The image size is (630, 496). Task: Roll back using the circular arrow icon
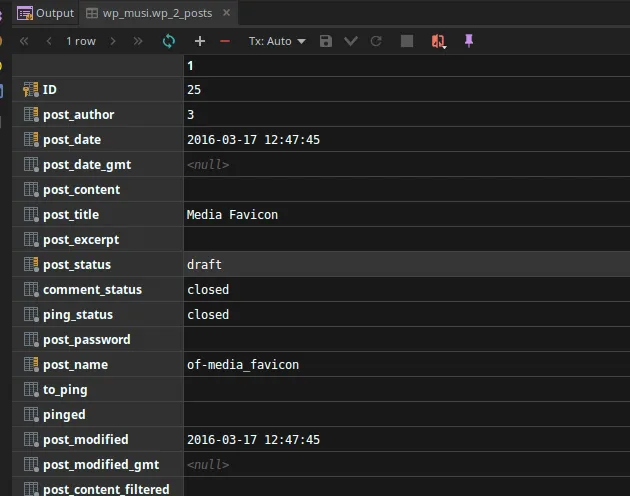376,41
